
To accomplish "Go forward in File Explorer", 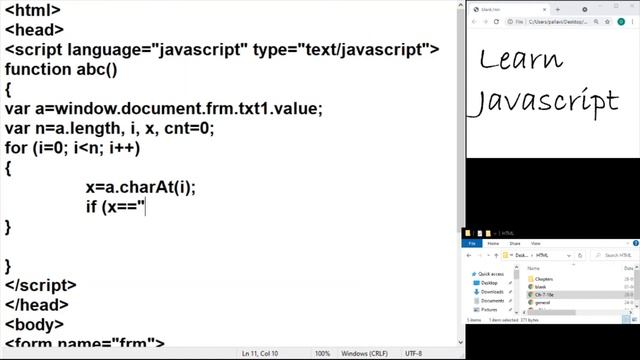I will point(480,255).
